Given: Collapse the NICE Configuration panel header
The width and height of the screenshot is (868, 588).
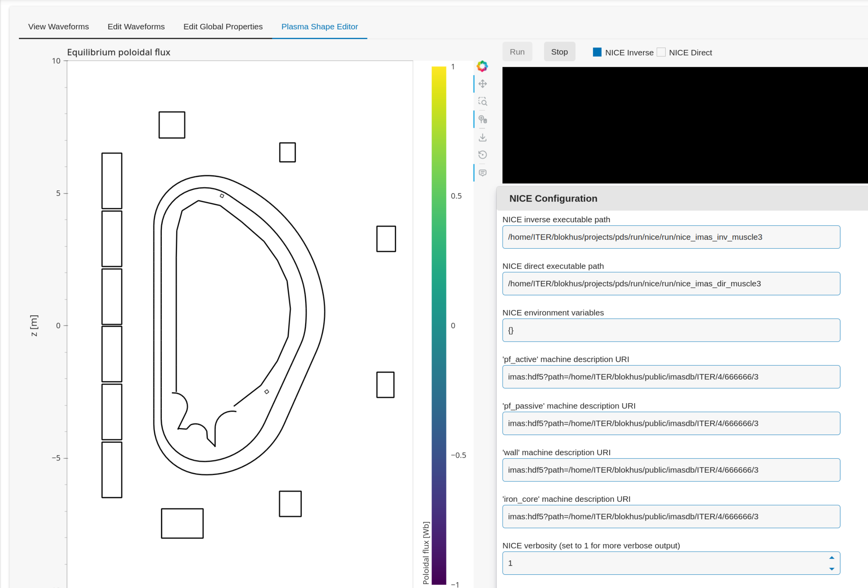Looking at the screenshot, I should coord(682,198).
